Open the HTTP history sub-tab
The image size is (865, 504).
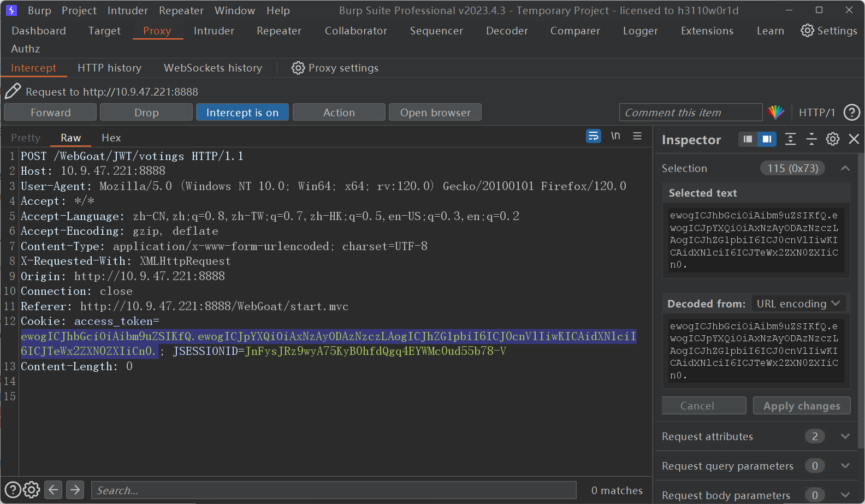click(x=109, y=68)
